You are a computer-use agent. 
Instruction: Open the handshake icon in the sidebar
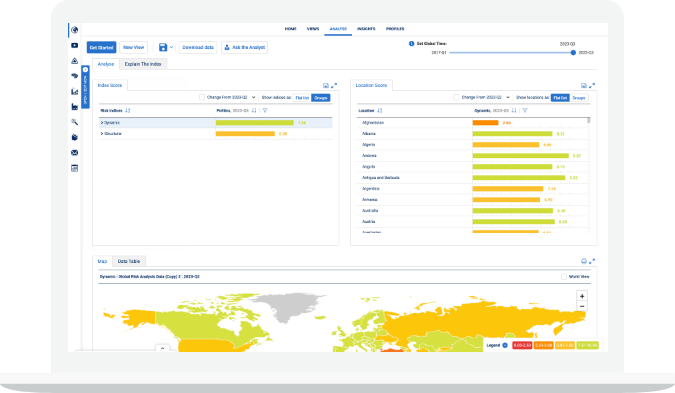[x=74, y=76]
